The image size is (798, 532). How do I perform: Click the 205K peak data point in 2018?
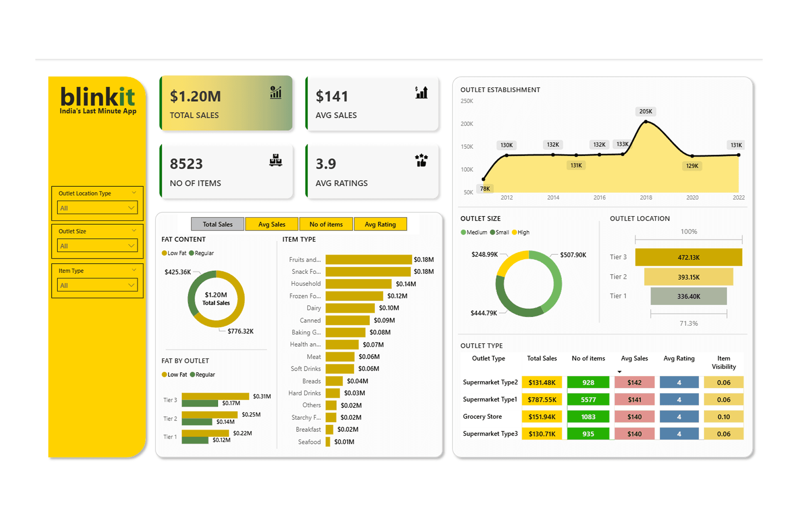pyautogui.click(x=645, y=121)
